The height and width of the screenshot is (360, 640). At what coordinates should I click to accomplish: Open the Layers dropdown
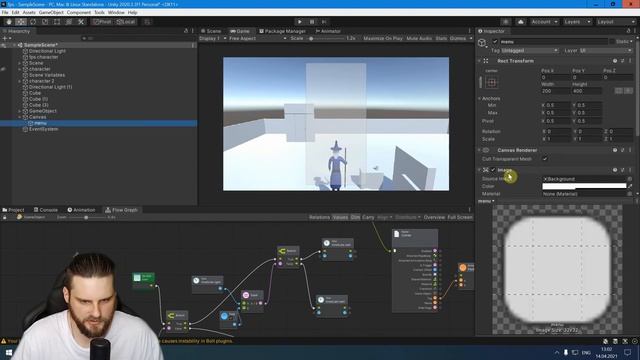click(577, 22)
